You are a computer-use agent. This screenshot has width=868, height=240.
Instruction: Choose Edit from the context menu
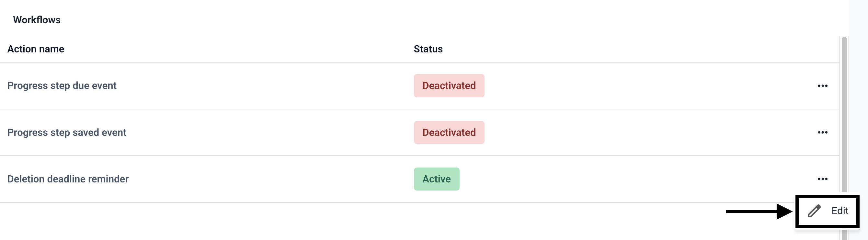[839, 211]
